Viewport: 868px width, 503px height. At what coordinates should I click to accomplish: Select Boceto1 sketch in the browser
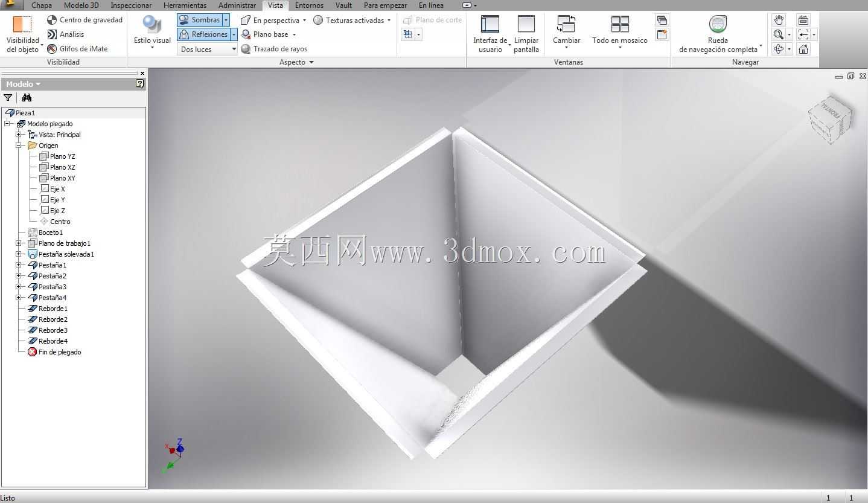click(45, 232)
